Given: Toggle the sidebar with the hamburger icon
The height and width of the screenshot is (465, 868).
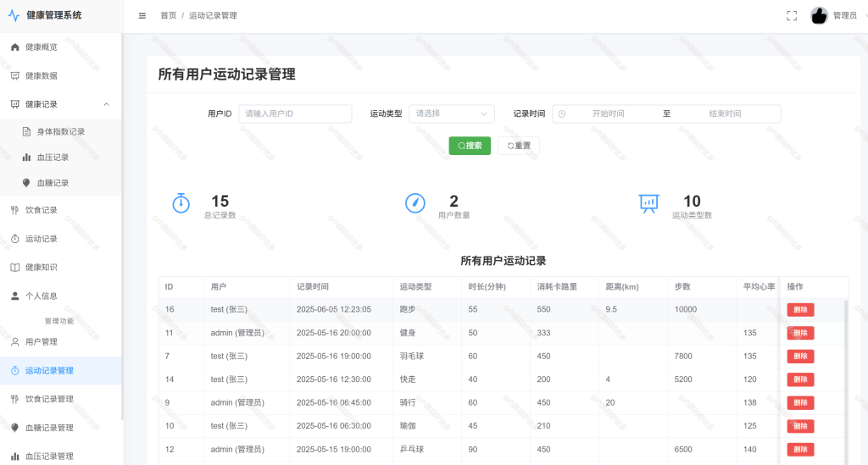Looking at the screenshot, I should tap(142, 15).
